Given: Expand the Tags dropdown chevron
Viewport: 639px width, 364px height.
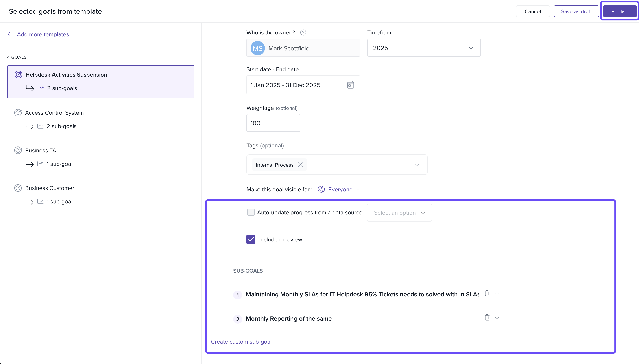Looking at the screenshot, I should click(x=417, y=165).
